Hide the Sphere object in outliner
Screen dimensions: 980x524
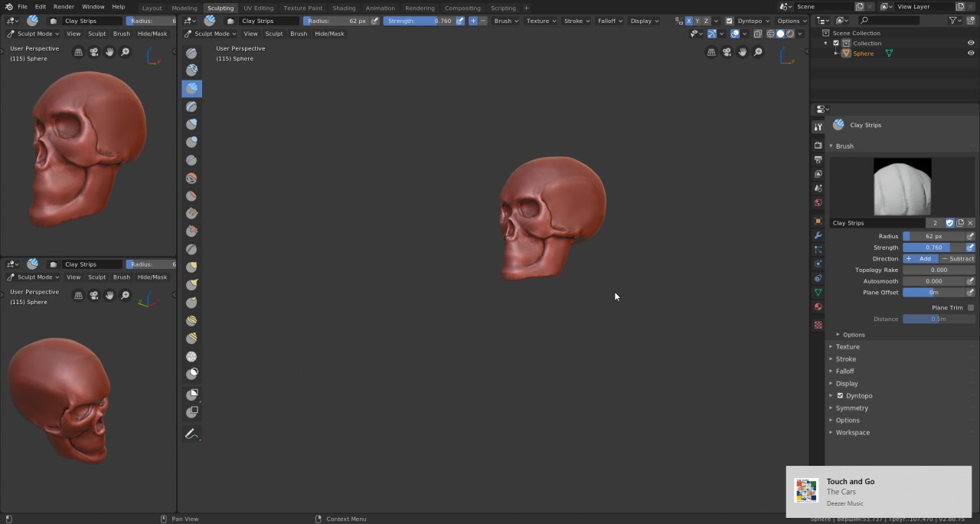pyautogui.click(x=971, y=54)
